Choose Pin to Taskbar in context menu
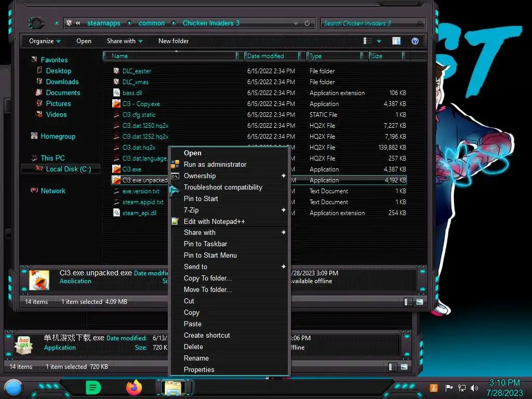The width and height of the screenshot is (532, 399). [229, 244]
